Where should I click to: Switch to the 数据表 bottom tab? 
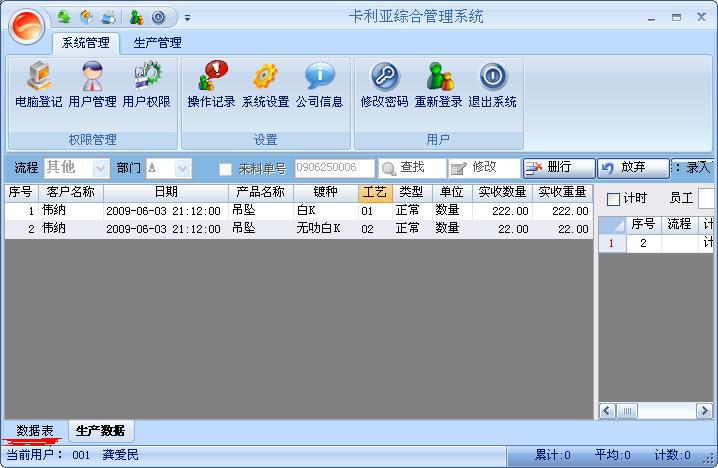(x=35, y=431)
